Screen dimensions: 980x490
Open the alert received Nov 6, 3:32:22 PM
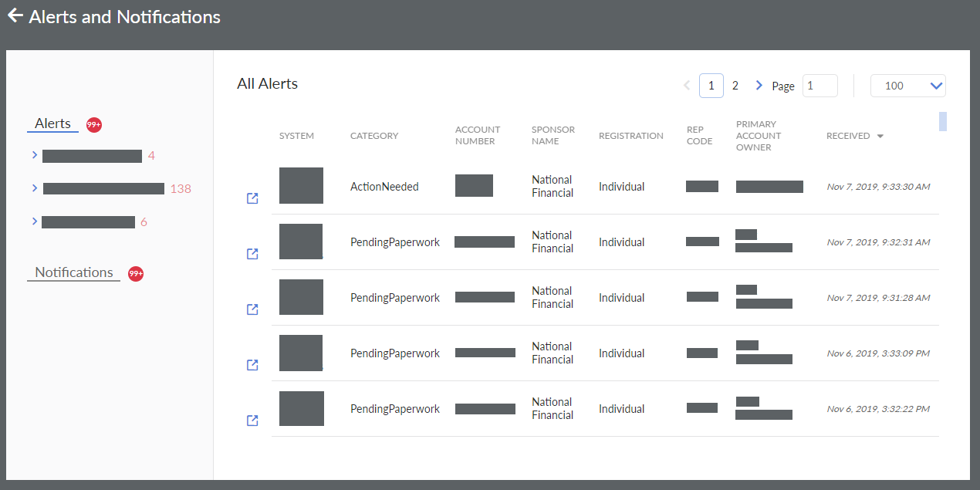point(252,421)
